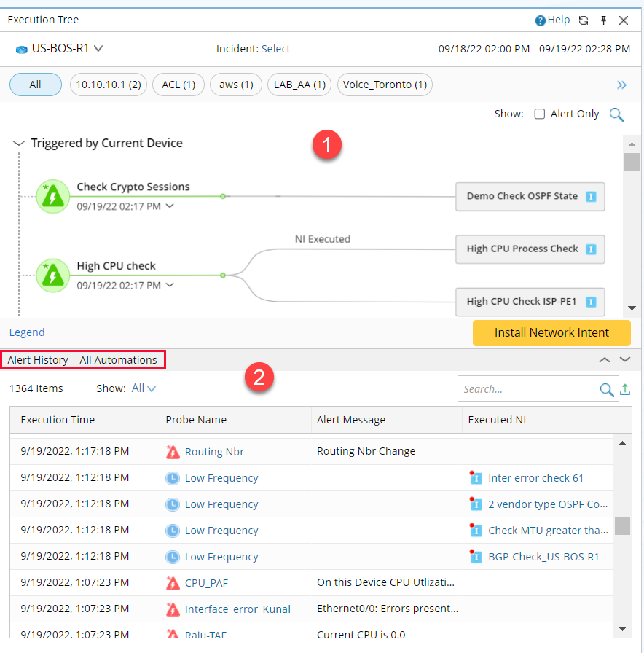Refresh the Execution Tree pane

click(x=583, y=20)
